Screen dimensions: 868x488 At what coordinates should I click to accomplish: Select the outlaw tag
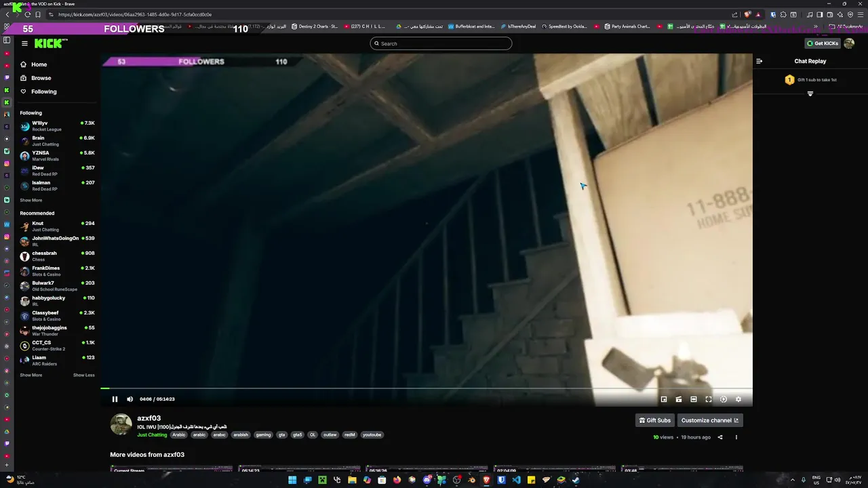point(330,435)
